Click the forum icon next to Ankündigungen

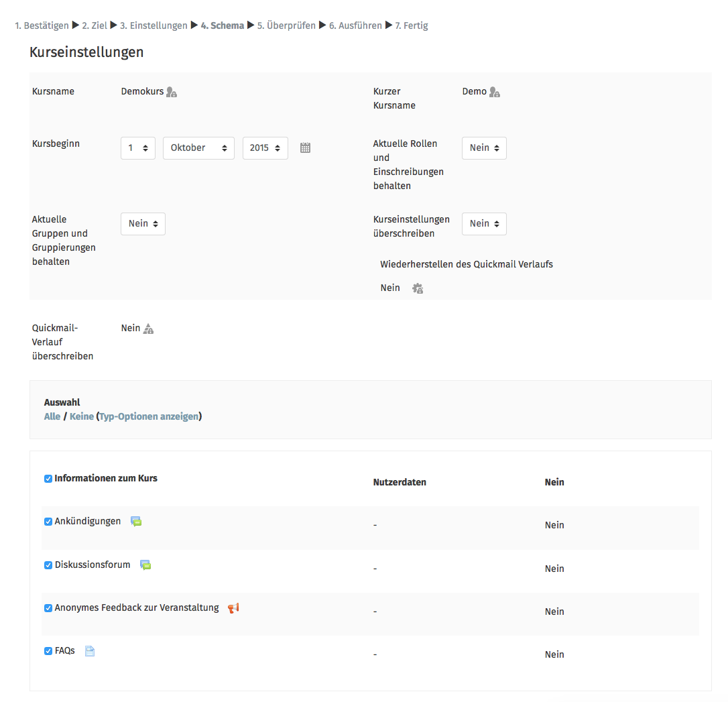pyautogui.click(x=136, y=522)
